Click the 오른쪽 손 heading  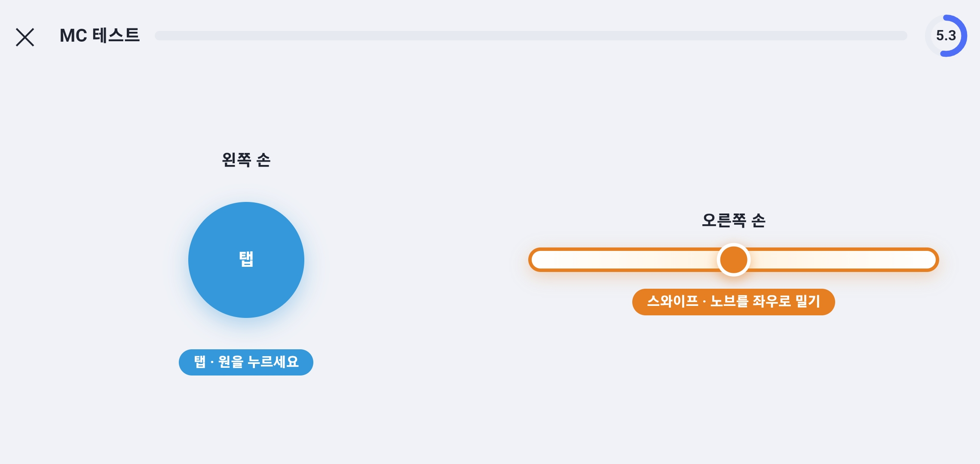coord(733,220)
